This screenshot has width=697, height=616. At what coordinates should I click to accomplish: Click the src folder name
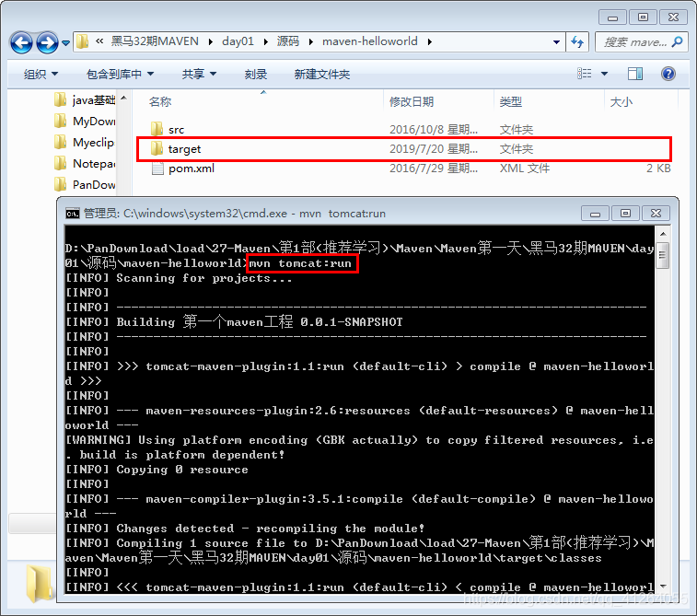pyautogui.click(x=177, y=130)
